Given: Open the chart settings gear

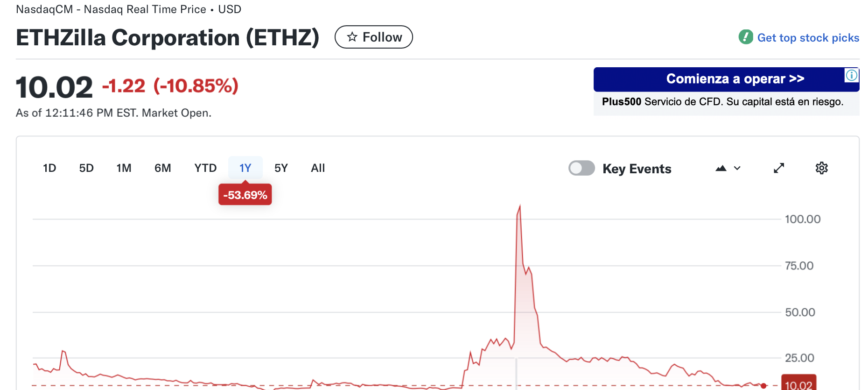Looking at the screenshot, I should 821,168.
